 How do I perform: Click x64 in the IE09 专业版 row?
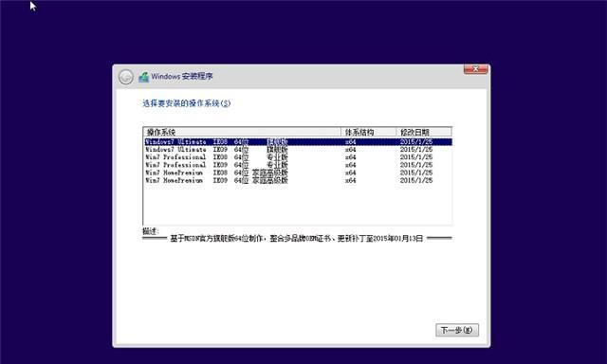350,165
